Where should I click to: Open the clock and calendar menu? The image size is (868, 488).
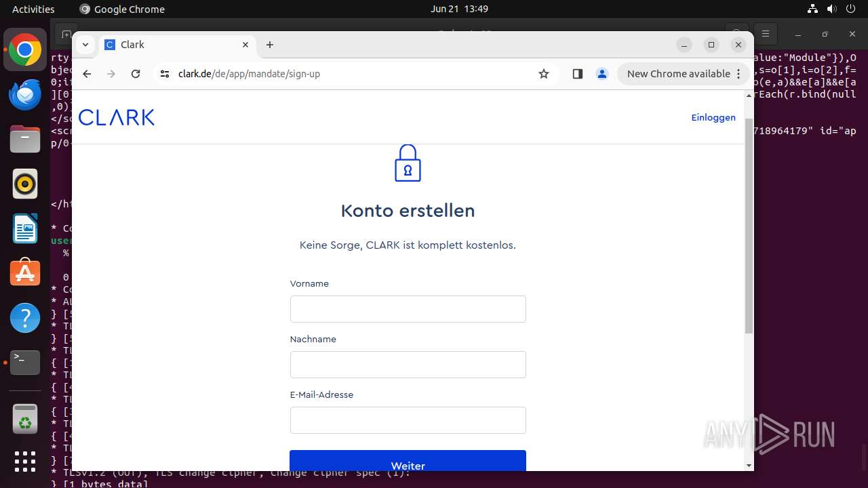459,9
